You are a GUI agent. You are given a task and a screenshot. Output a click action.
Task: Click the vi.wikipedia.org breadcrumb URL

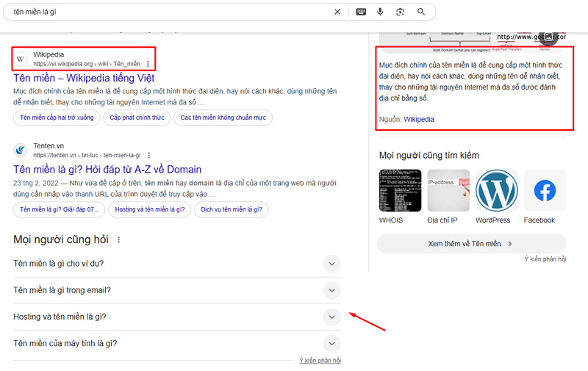click(87, 64)
